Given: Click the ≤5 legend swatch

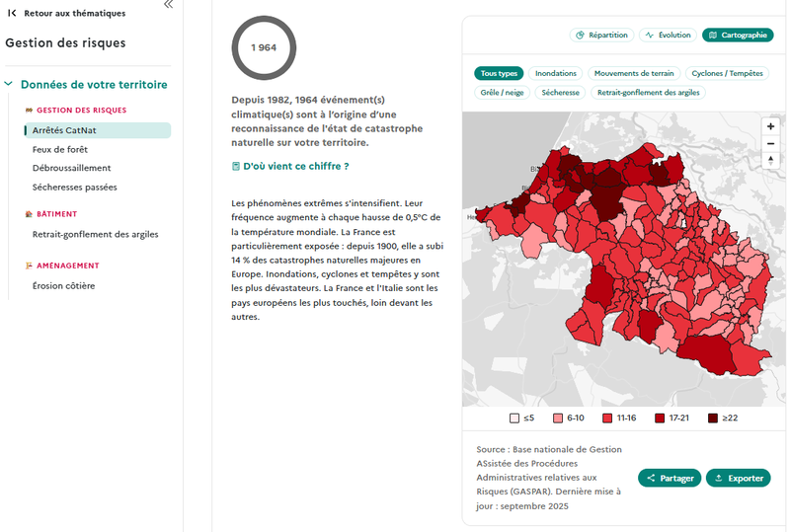Looking at the screenshot, I should tap(513, 418).
